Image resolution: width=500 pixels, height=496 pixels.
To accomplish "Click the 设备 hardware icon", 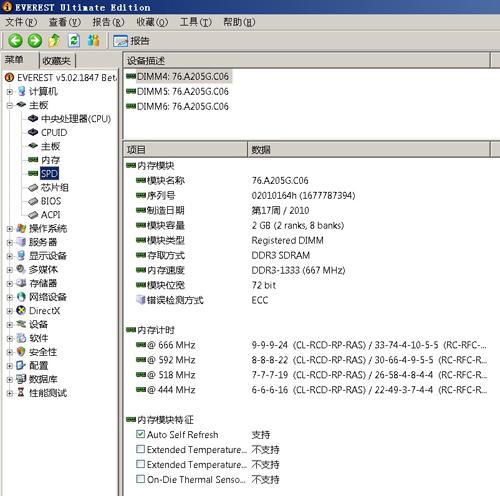I will point(21,324).
